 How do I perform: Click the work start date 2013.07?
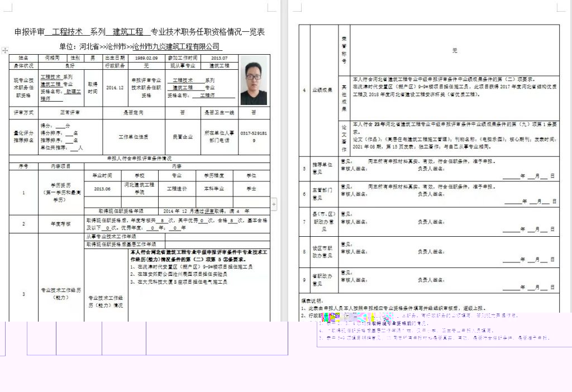point(219,58)
